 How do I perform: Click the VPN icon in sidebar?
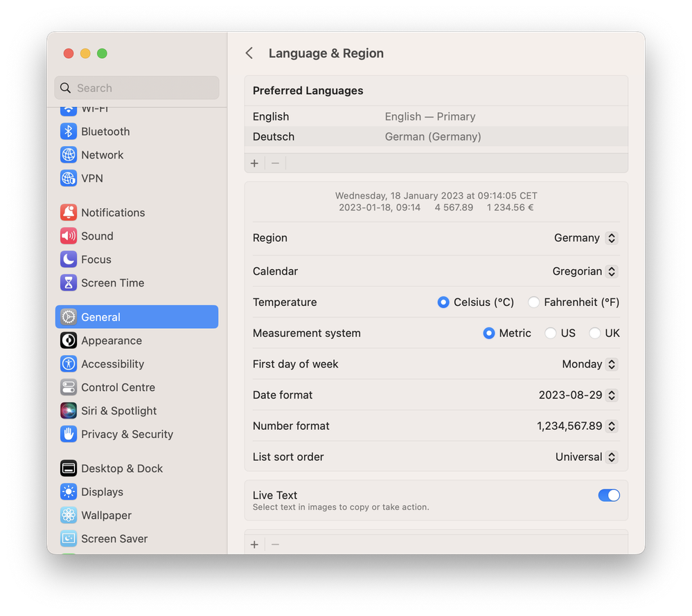[69, 178]
